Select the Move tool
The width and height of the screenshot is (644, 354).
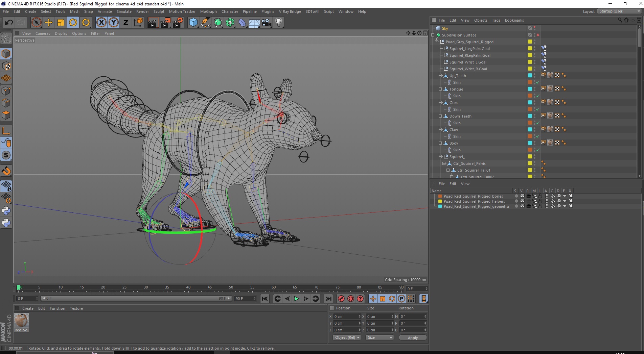point(49,23)
